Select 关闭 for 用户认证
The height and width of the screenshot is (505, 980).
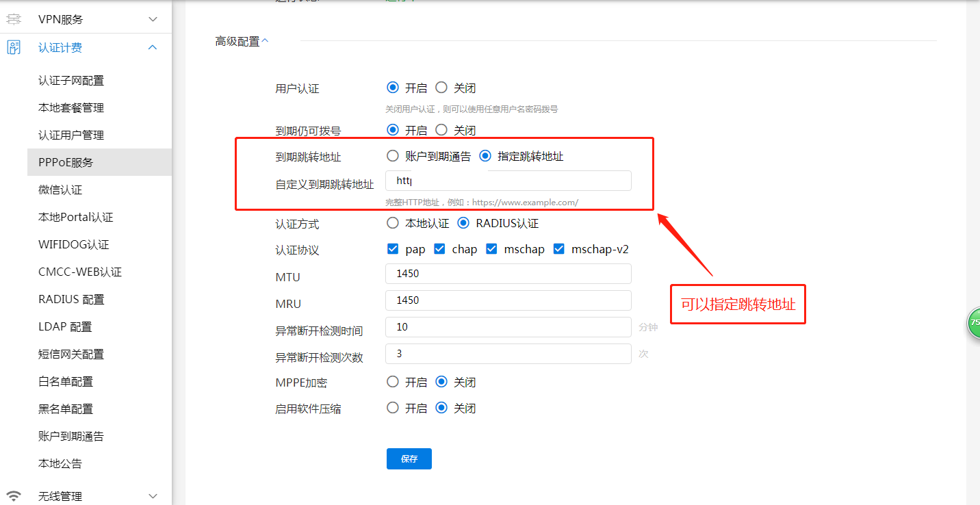click(441, 88)
